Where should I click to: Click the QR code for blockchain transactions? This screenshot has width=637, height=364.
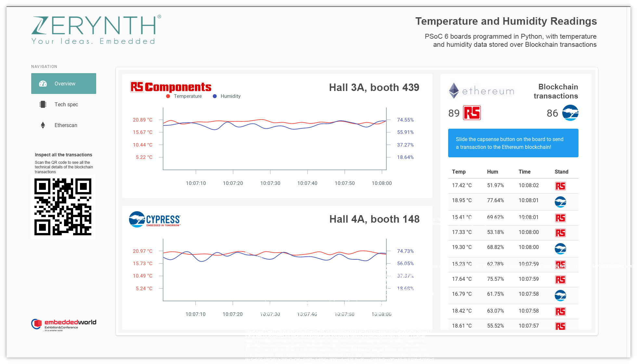point(63,207)
